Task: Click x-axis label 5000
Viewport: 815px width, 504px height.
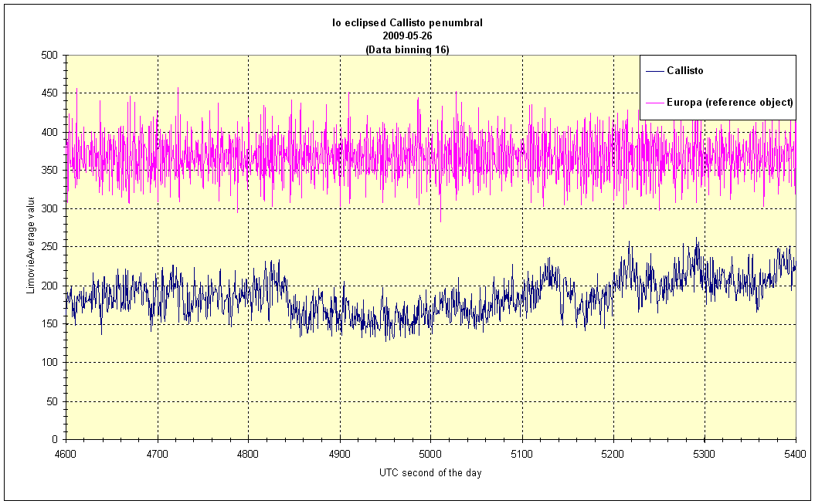Action: pos(431,454)
